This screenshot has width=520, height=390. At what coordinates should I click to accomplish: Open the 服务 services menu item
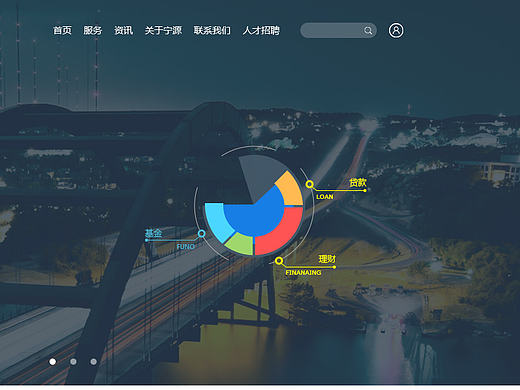tap(93, 30)
